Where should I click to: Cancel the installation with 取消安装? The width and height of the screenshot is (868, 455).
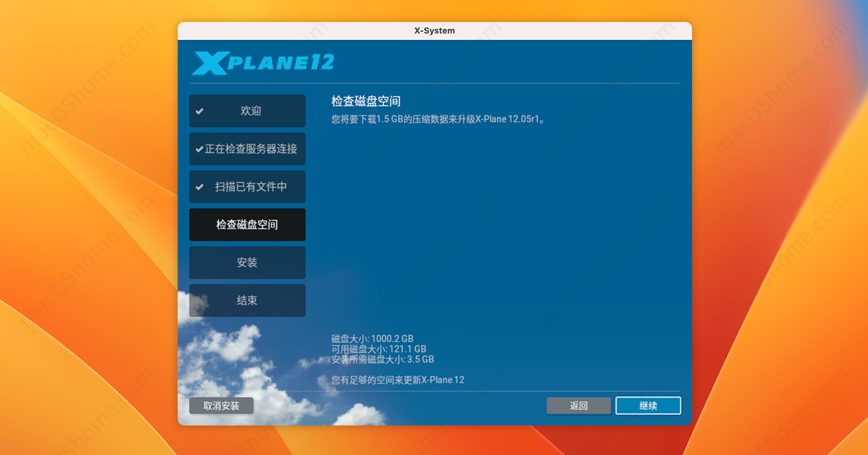pyautogui.click(x=221, y=406)
